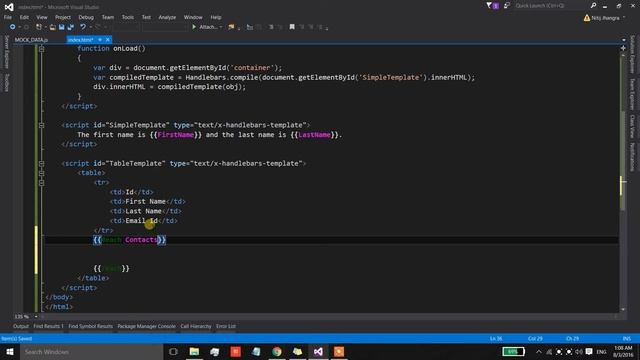Toggle the bookmark toolbar icon
Viewport: 640px width, 360px height.
point(292,27)
